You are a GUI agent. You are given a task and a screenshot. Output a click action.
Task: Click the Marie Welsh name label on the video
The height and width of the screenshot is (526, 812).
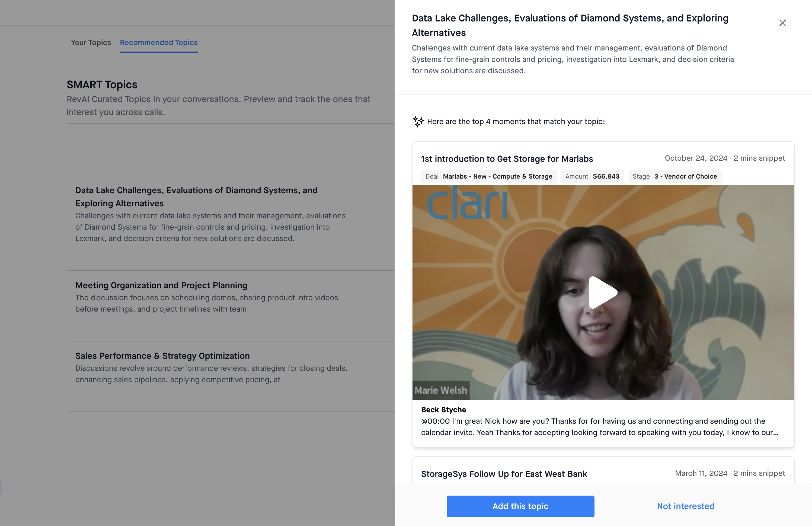tap(440, 390)
